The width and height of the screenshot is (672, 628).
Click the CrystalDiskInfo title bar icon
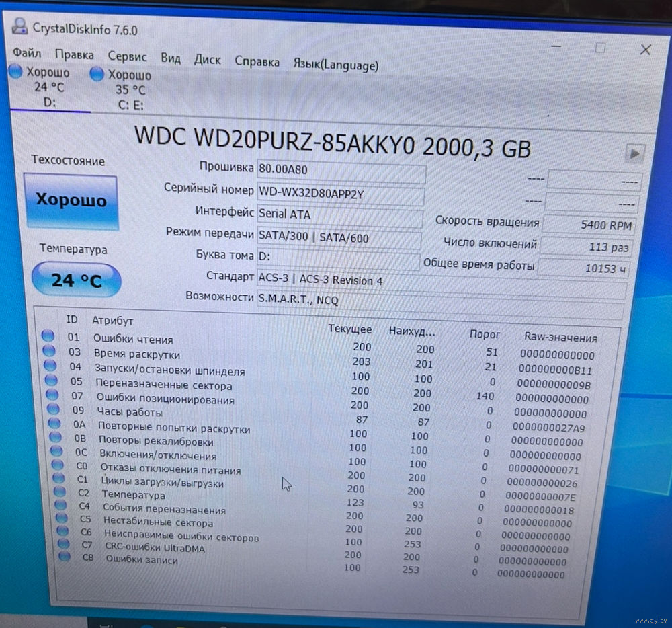tap(19, 26)
